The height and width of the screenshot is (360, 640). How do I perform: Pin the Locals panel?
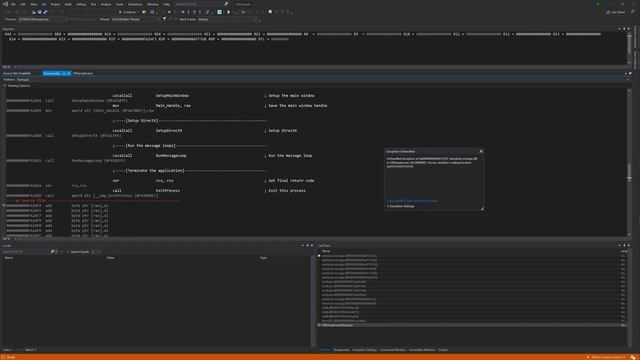[307, 246]
